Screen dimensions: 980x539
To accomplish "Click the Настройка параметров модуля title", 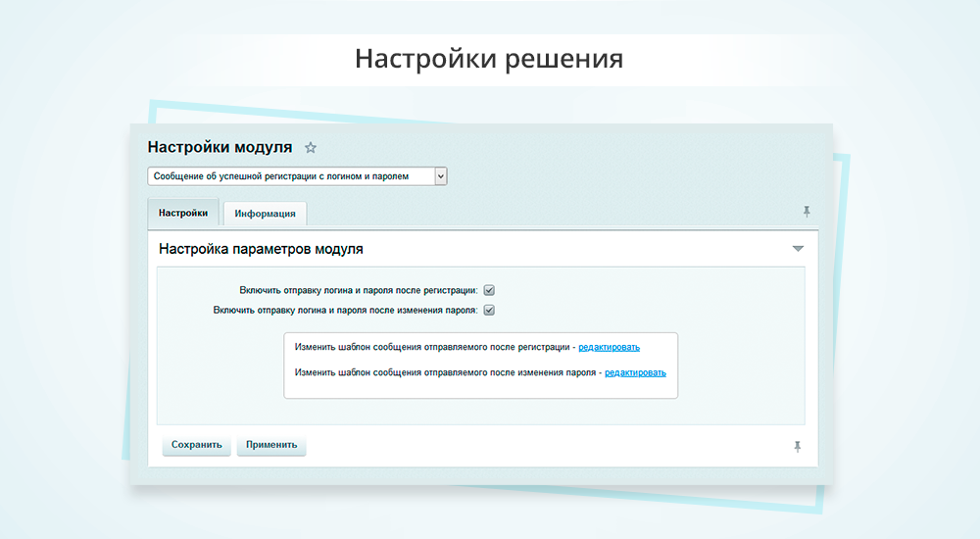I will [x=261, y=249].
